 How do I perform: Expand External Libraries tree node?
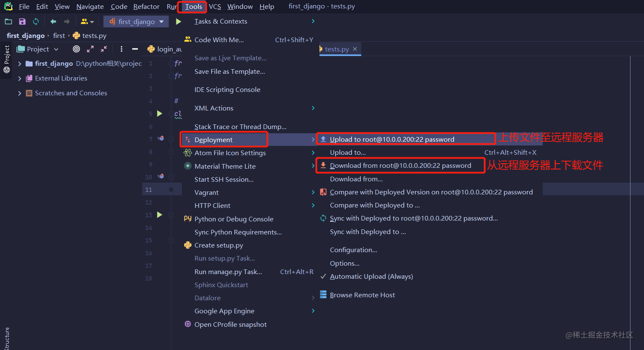tap(19, 78)
